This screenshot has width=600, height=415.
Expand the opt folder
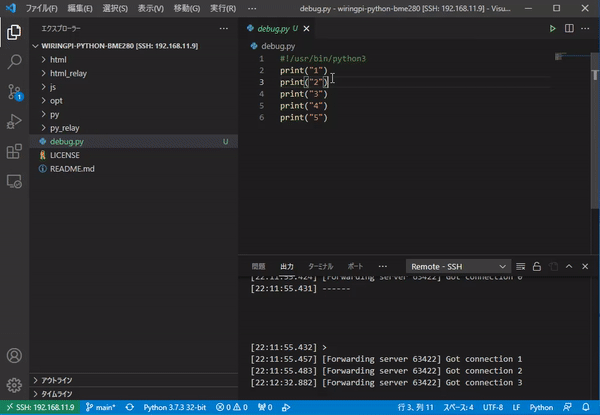click(x=133, y=101)
